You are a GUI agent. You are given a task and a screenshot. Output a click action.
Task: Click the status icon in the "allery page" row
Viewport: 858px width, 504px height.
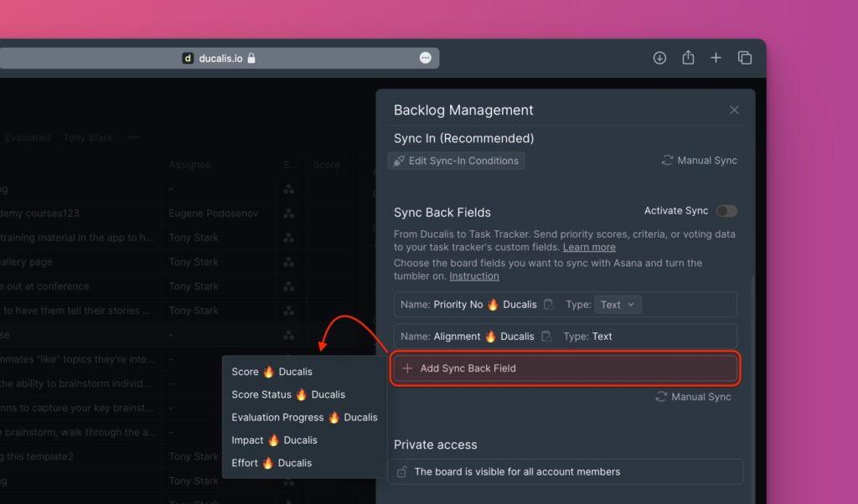288,262
